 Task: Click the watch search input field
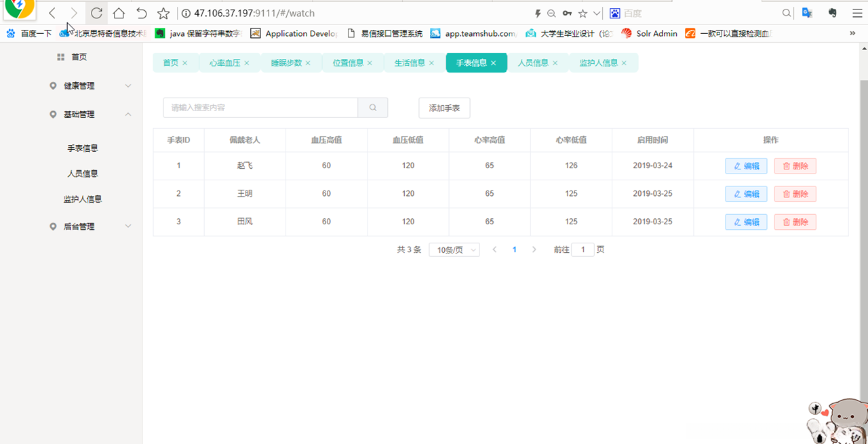coord(260,107)
